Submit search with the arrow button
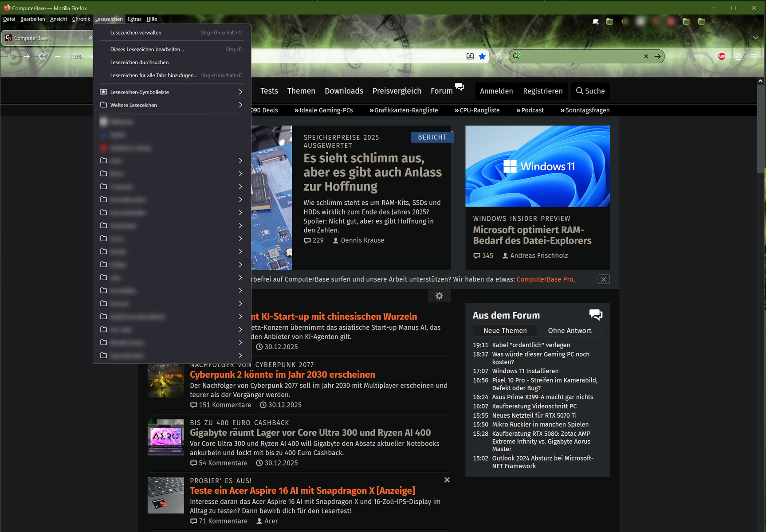The height and width of the screenshot is (532, 766). [x=657, y=56]
